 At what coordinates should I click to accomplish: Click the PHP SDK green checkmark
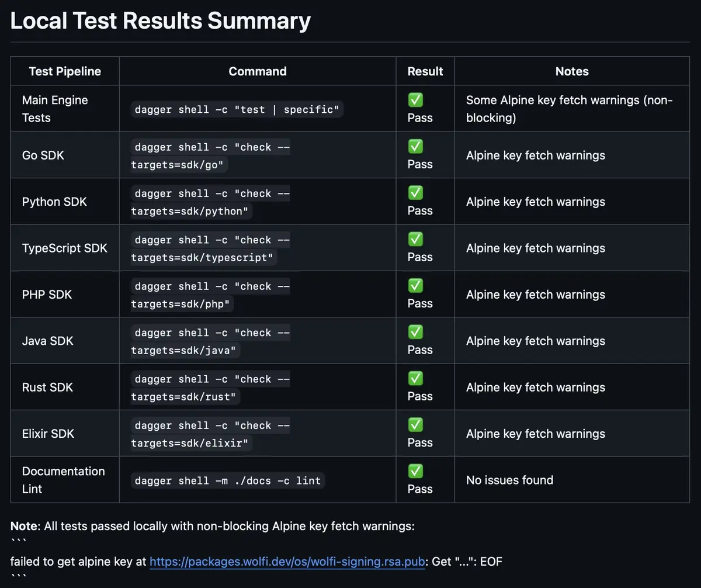tap(415, 286)
